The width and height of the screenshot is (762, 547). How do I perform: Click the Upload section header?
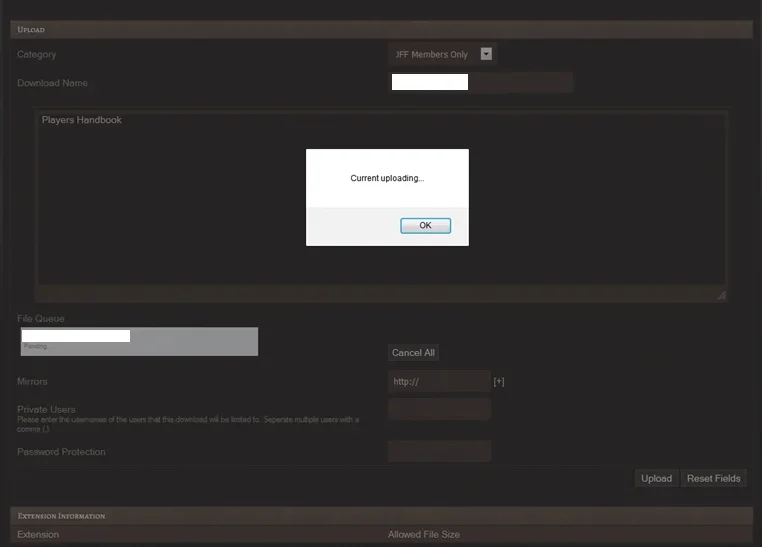click(x=32, y=30)
